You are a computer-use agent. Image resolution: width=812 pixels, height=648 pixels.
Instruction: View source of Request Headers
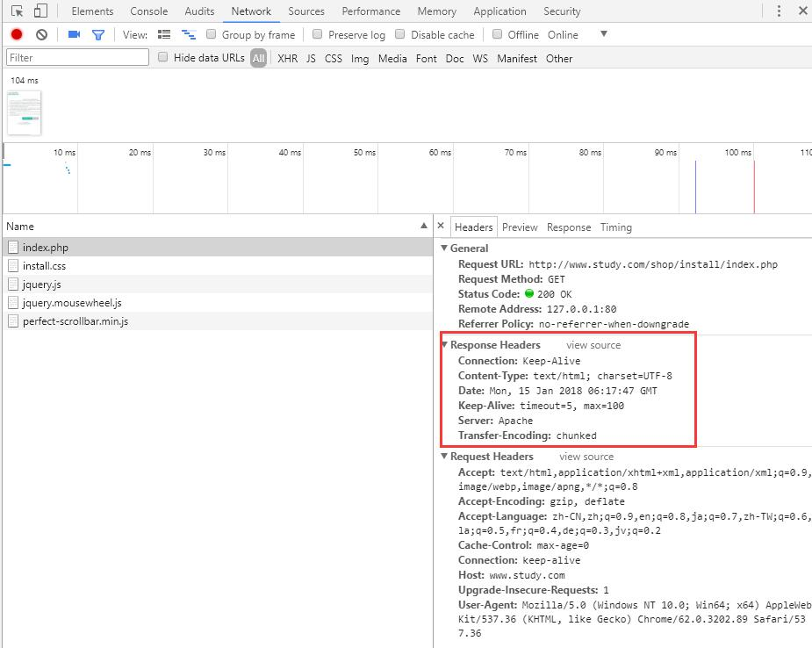click(x=586, y=457)
